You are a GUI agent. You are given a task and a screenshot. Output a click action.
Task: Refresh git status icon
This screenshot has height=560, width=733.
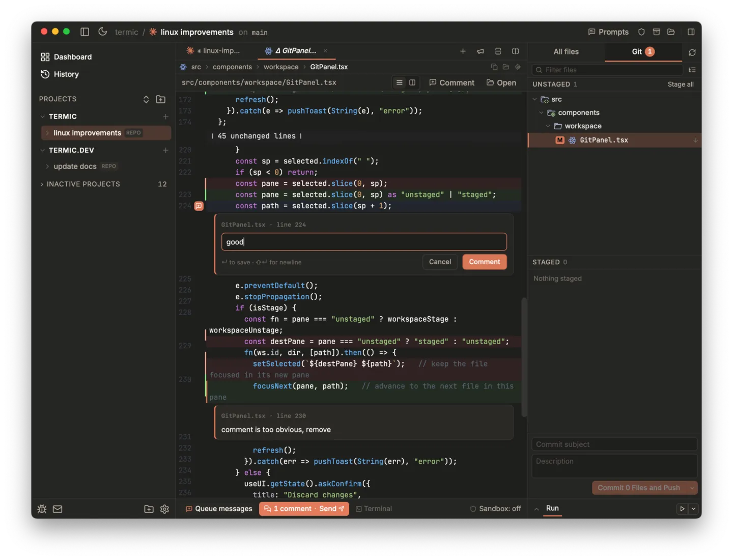[x=692, y=52]
